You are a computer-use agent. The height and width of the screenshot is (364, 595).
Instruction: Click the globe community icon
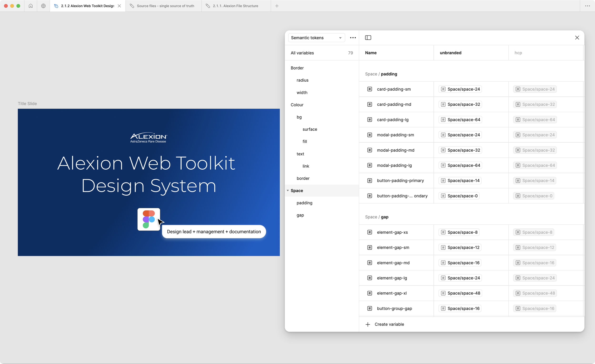click(x=44, y=6)
